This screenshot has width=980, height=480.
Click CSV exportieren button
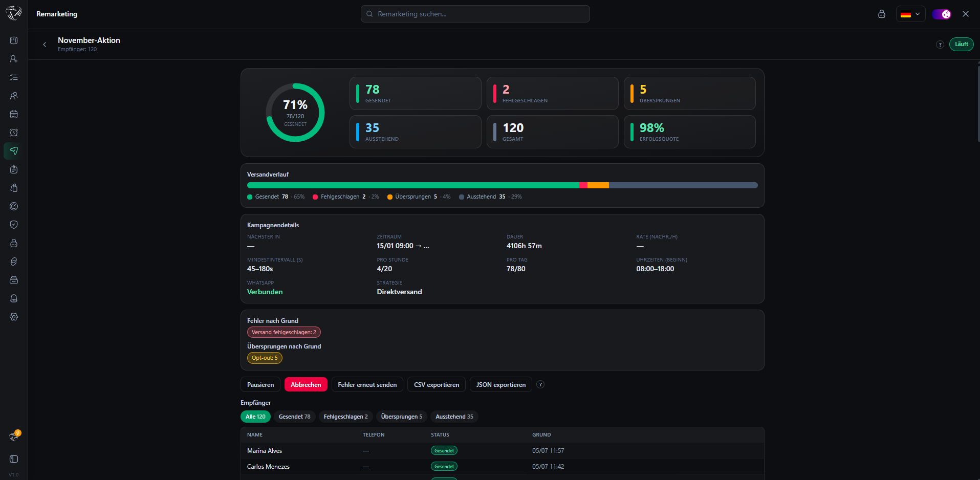[437, 385]
